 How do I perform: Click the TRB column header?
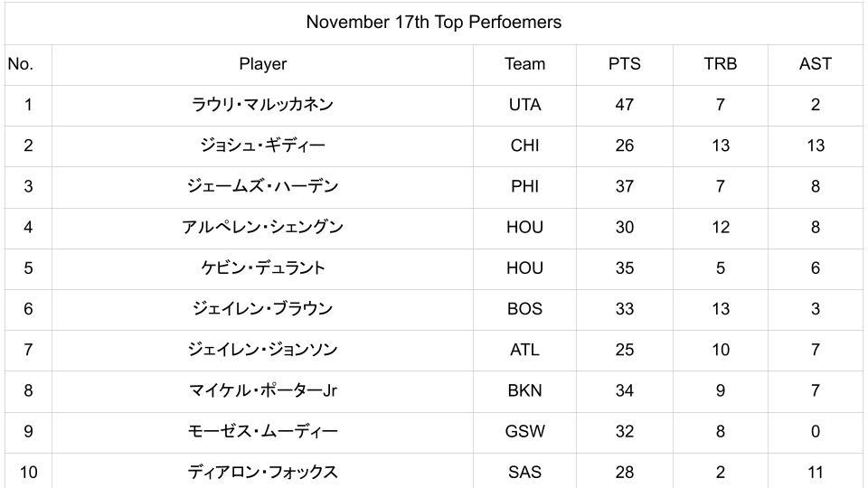pos(720,64)
